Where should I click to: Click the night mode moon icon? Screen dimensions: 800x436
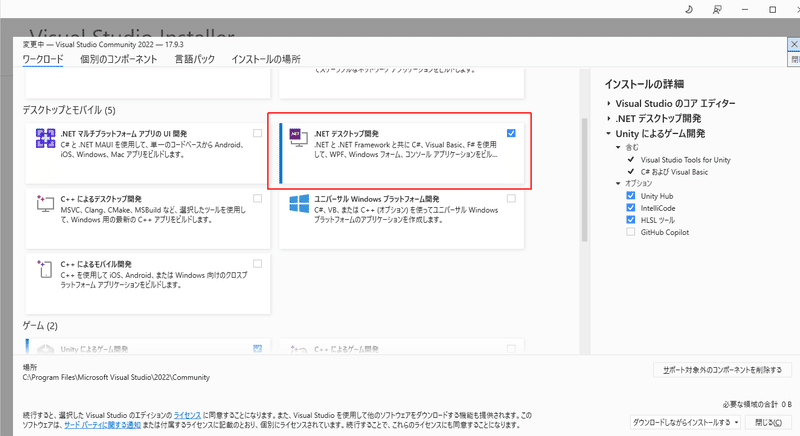click(x=689, y=9)
